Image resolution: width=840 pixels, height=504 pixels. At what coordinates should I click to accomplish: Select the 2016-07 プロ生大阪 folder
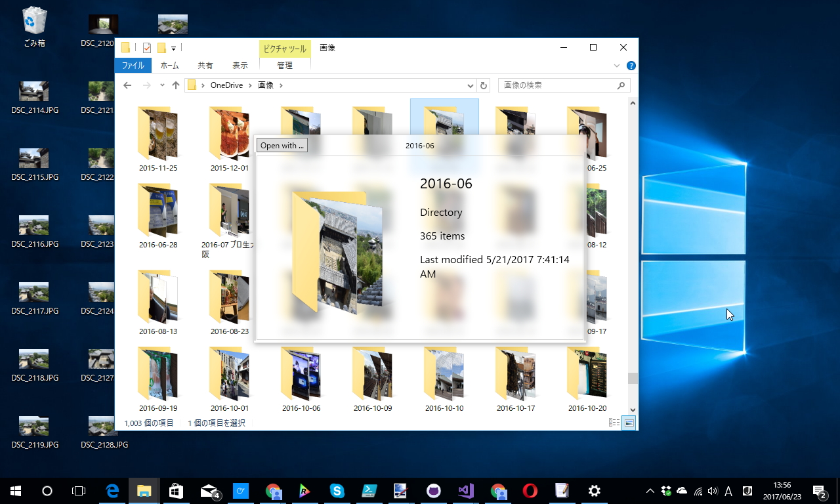coord(230,220)
